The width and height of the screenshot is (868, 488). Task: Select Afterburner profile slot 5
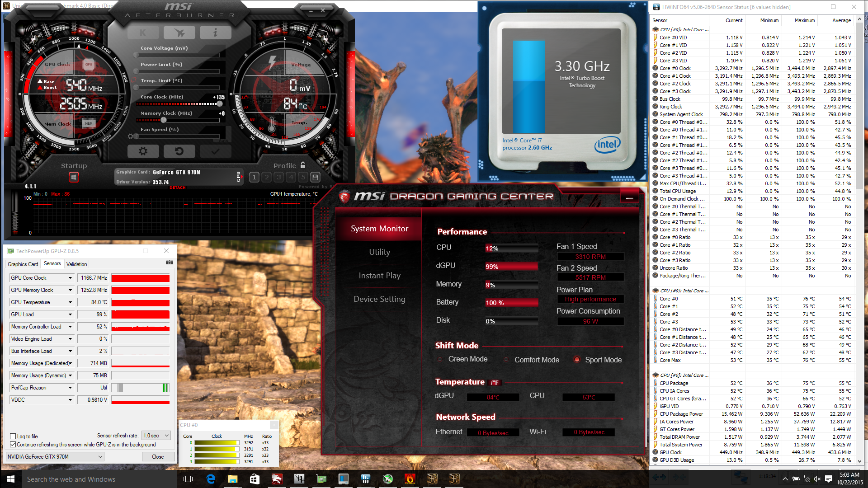pyautogui.click(x=303, y=177)
